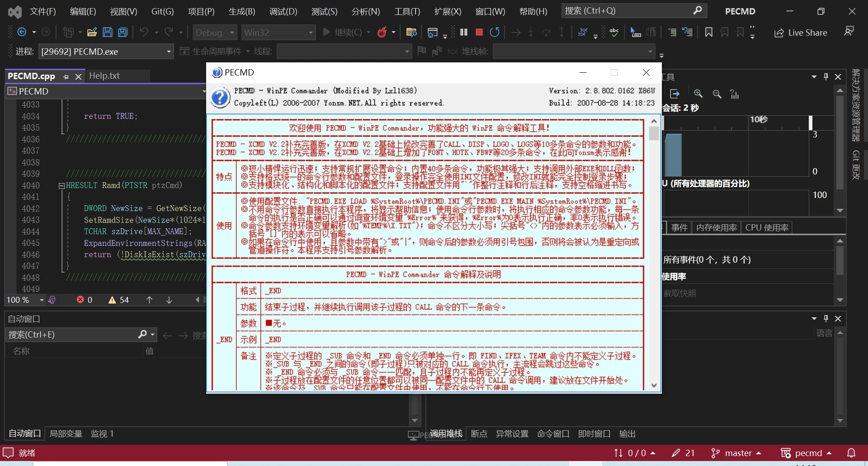Click go to next warning down arrow
868x466 pixels.
169,300
